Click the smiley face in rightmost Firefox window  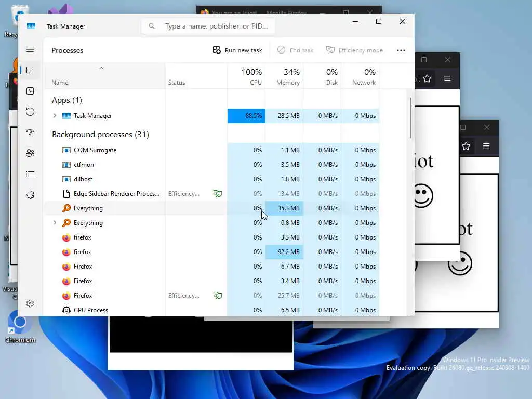(460, 263)
